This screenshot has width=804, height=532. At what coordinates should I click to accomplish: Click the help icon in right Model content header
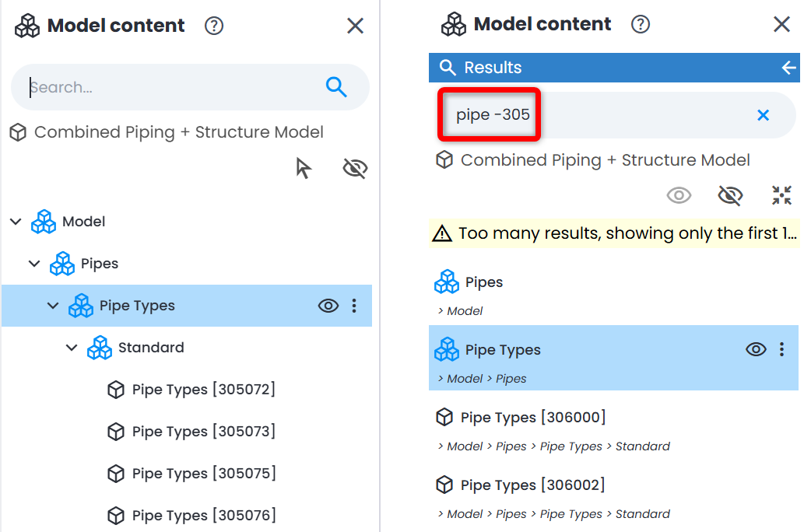tap(641, 24)
